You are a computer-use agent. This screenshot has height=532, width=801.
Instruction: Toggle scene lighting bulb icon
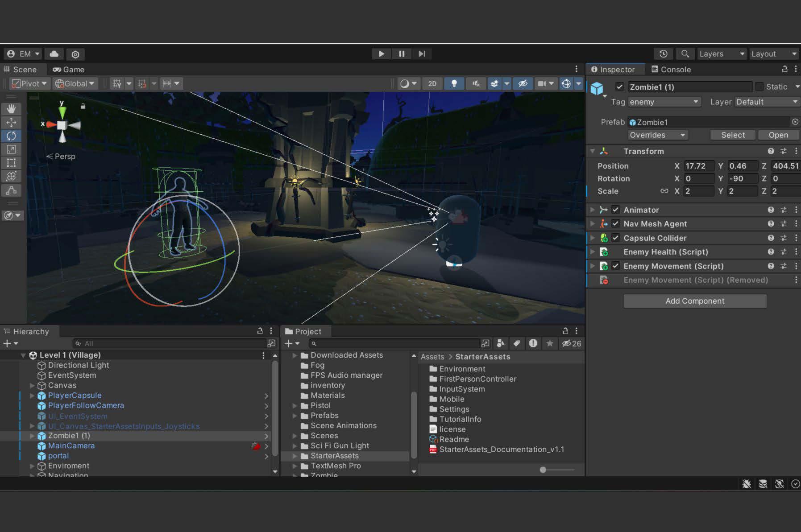[x=454, y=83]
